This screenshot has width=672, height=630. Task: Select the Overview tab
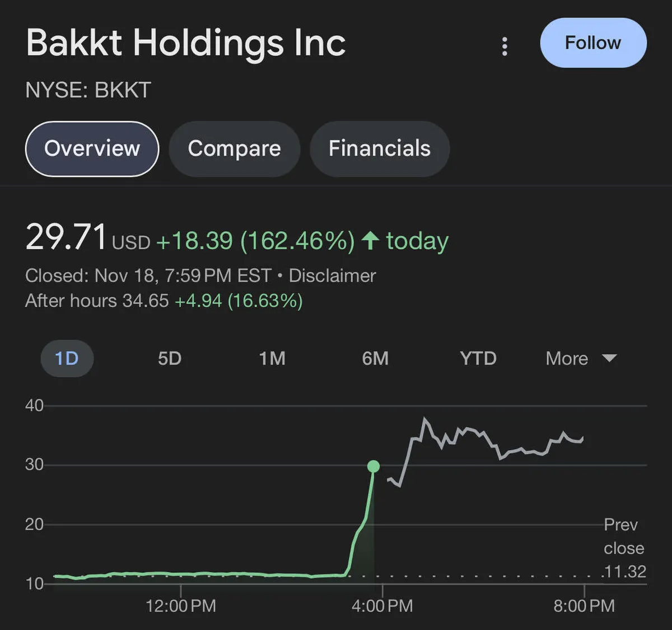(92, 149)
